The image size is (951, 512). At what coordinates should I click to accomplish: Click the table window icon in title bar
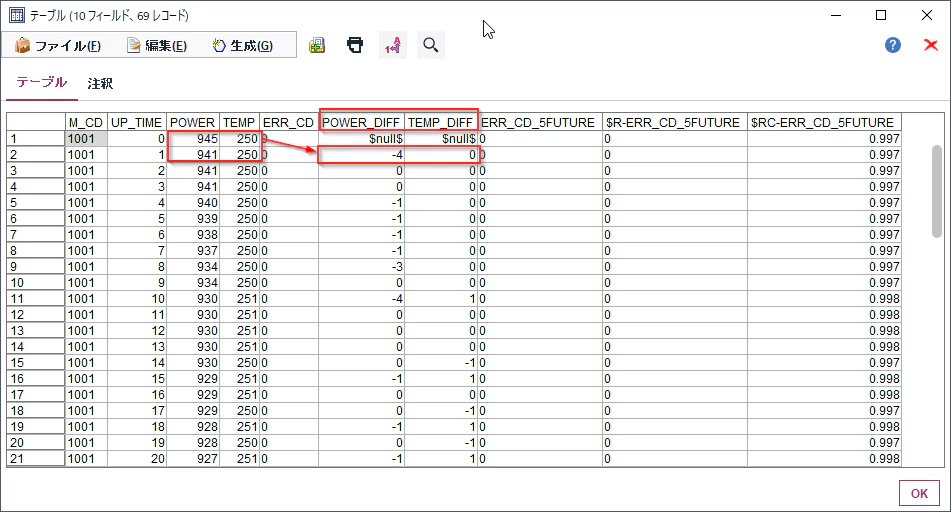[x=16, y=15]
